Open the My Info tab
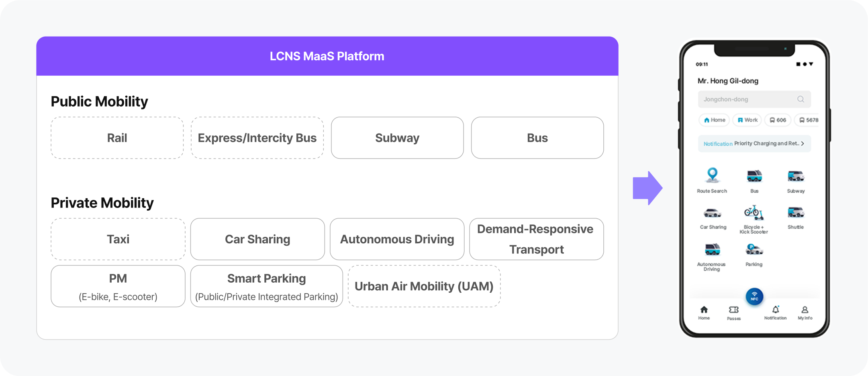The width and height of the screenshot is (868, 376). [805, 312]
